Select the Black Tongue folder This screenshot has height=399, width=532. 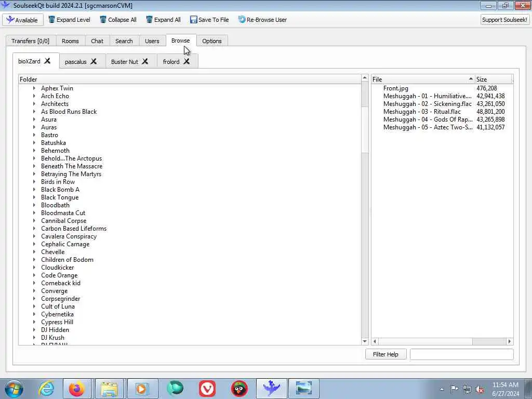click(60, 197)
